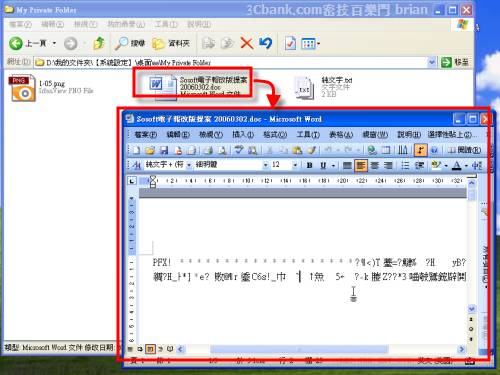This screenshot has width=500, height=375.
Task: Click the Up folder icon
Action: pyautogui.click(x=99, y=43)
